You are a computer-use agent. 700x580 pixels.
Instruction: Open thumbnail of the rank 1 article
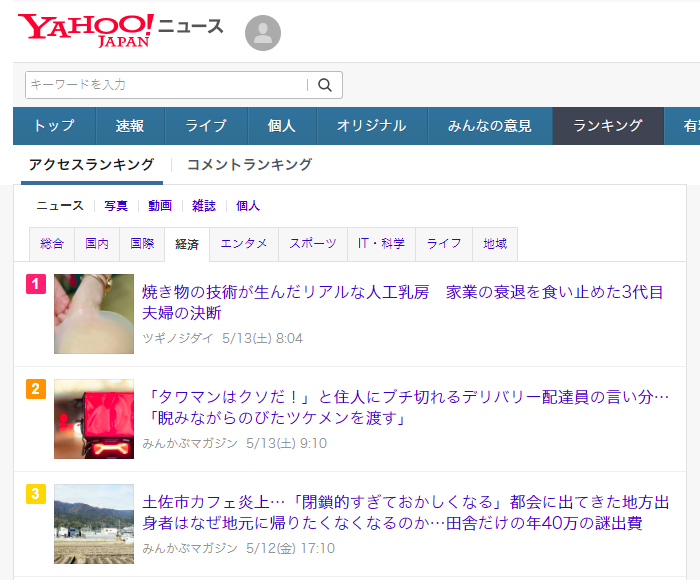point(94,314)
